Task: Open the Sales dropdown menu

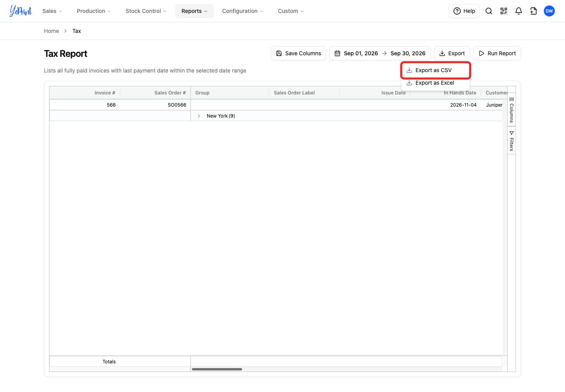Action: [x=52, y=11]
